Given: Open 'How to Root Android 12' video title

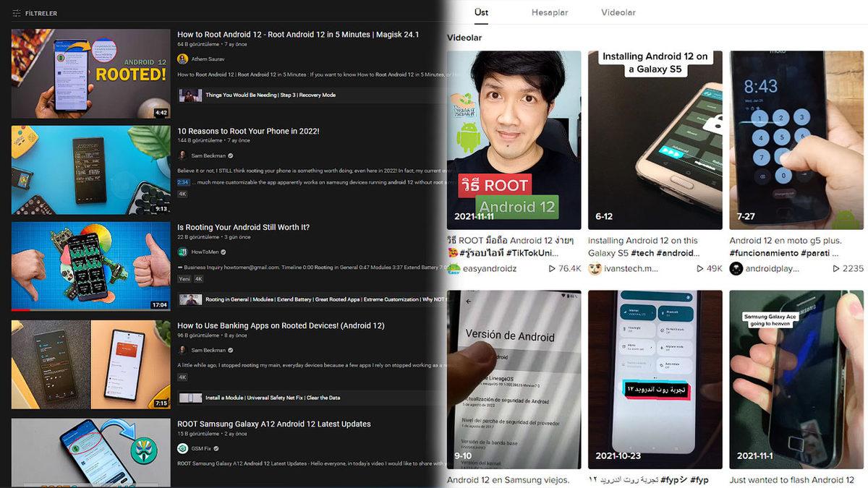Looking at the screenshot, I should [297, 34].
